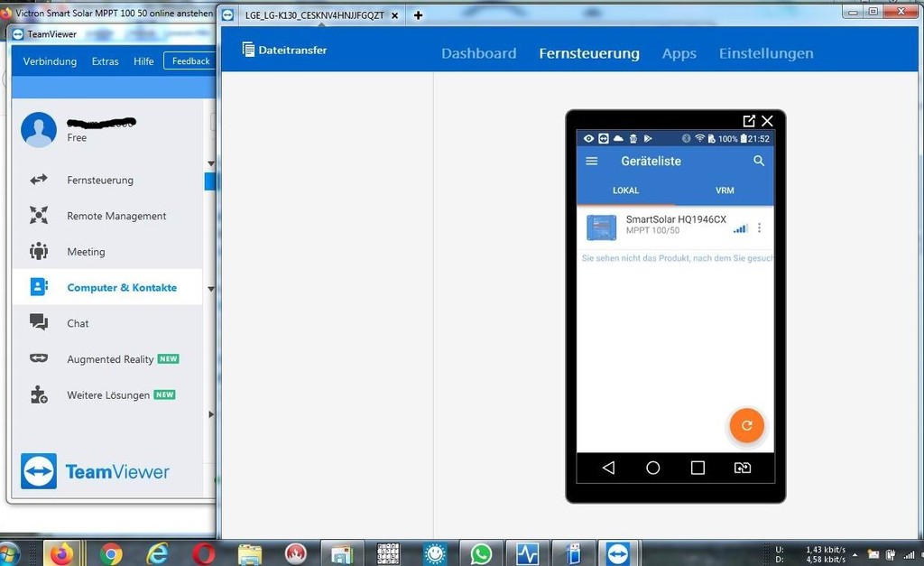Click the TeamViewer account avatar
The width and height of the screenshot is (924, 566).
point(39,130)
